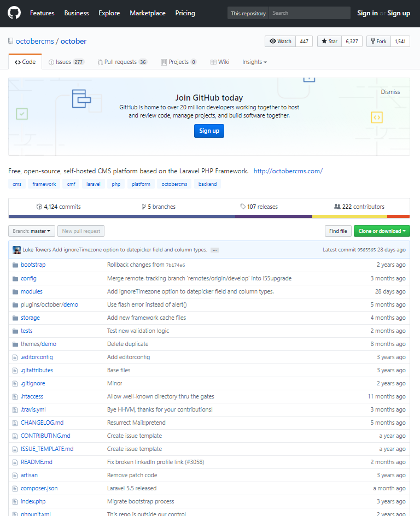
Task: Open commit hash 7b174e6 link
Action: (176, 265)
